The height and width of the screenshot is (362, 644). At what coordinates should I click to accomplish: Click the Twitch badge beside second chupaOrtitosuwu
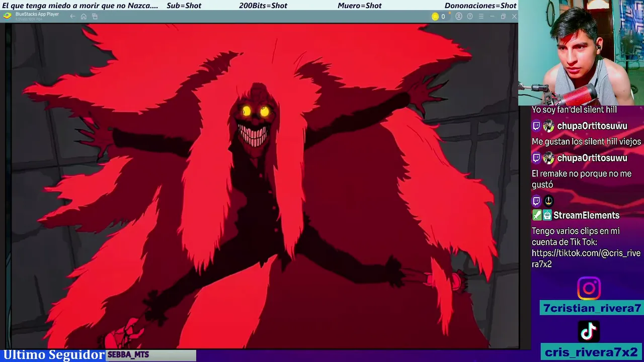(536, 158)
